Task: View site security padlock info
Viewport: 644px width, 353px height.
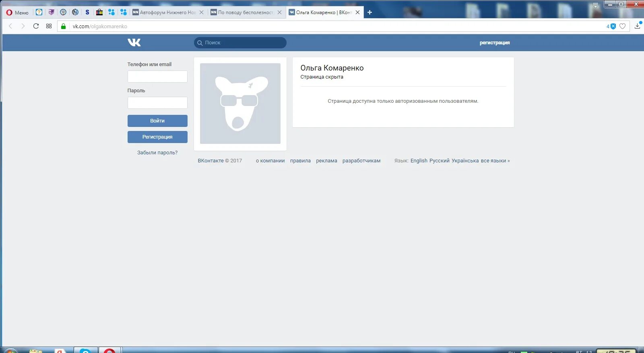Action: point(63,26)
